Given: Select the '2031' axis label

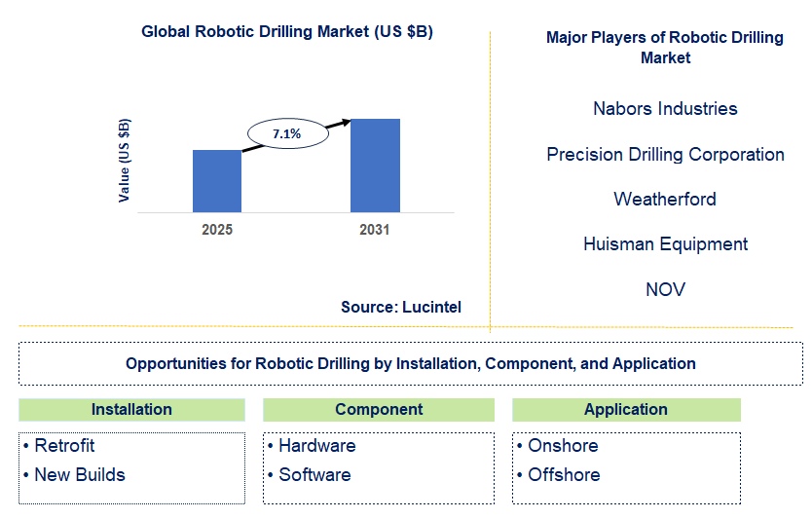Looking at the screenshot, I should click(375, 230).
